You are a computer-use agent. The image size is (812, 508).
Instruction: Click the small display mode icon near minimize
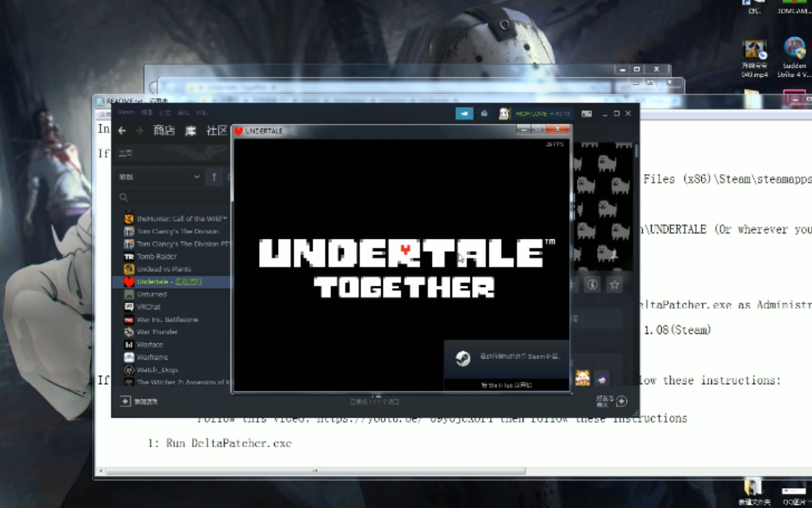point(587,113)
